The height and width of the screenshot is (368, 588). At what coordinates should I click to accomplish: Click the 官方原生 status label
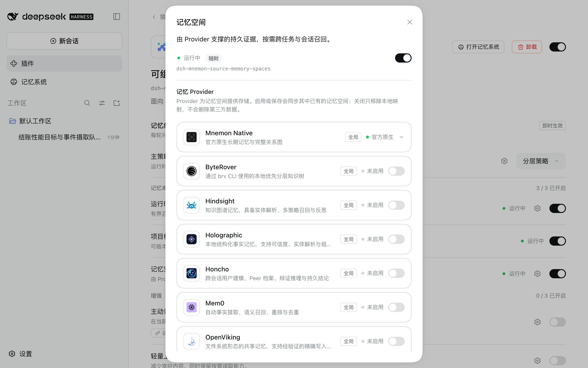point(383,137)
